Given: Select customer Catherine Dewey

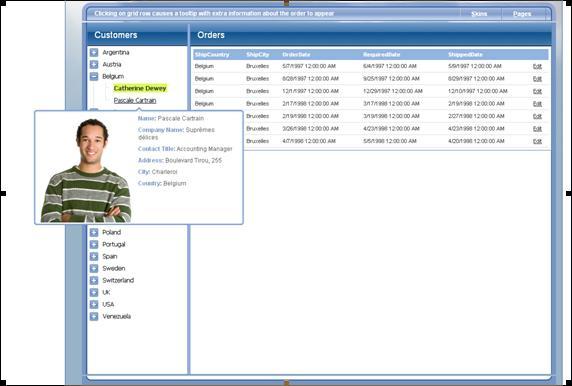Looking at the screenshot, I should 140,88.
